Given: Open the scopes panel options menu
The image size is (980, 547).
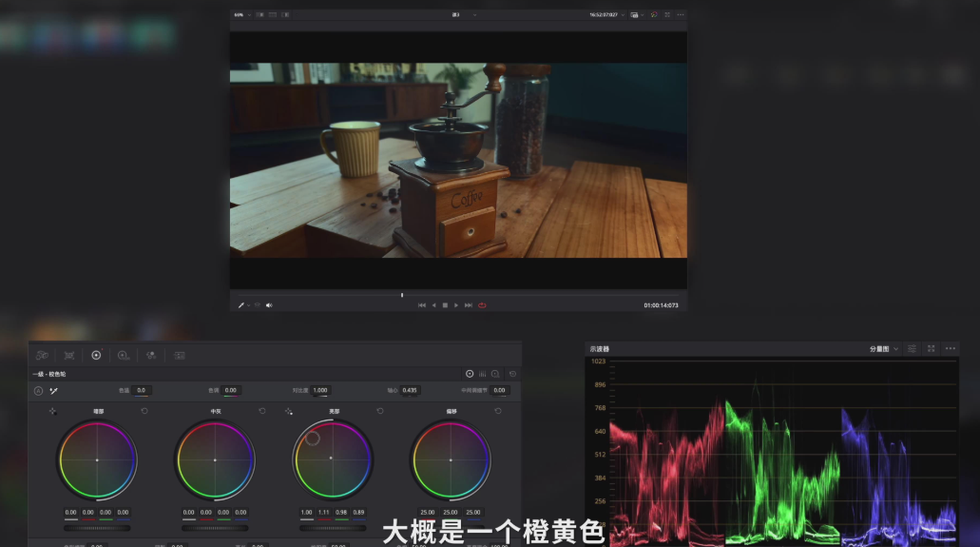Looking at the screenshot, I should click(x=950, y=349).
